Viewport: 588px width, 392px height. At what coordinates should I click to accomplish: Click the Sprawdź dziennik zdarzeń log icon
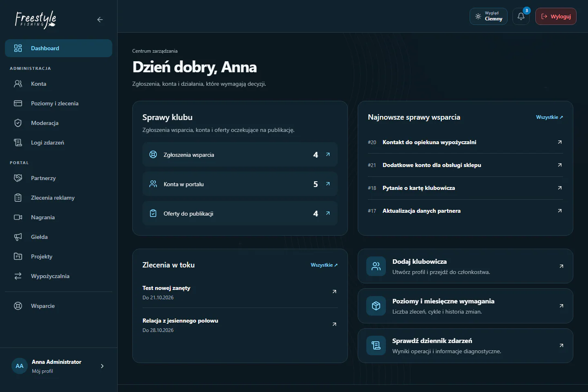pos(376,345)
